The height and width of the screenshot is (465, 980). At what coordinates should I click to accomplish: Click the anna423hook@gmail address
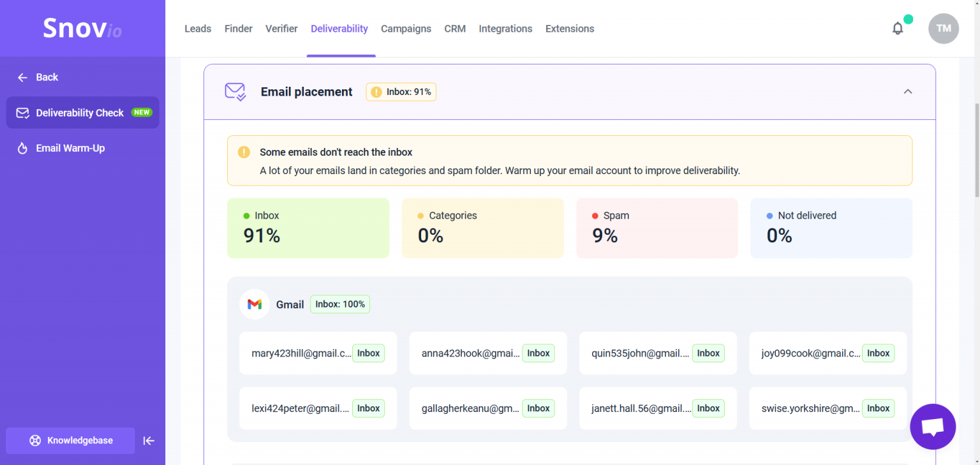click(471, 353)
